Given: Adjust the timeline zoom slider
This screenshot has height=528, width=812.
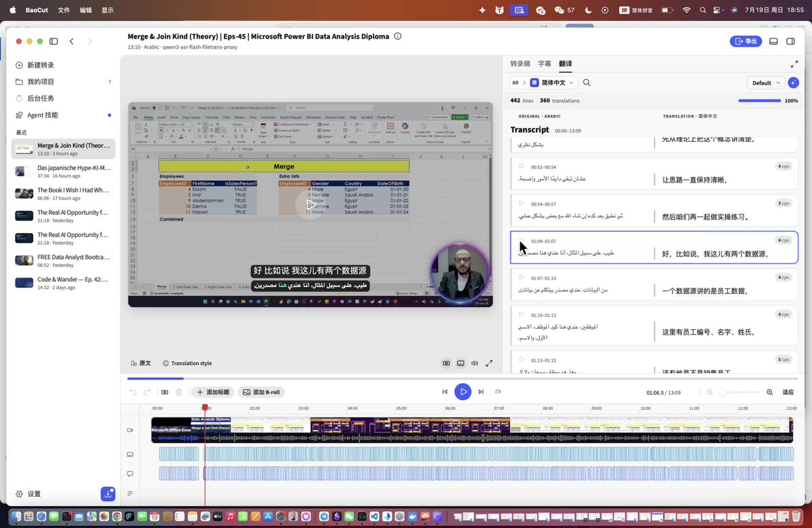Looking at the screenshot, I should click(740, 392).
